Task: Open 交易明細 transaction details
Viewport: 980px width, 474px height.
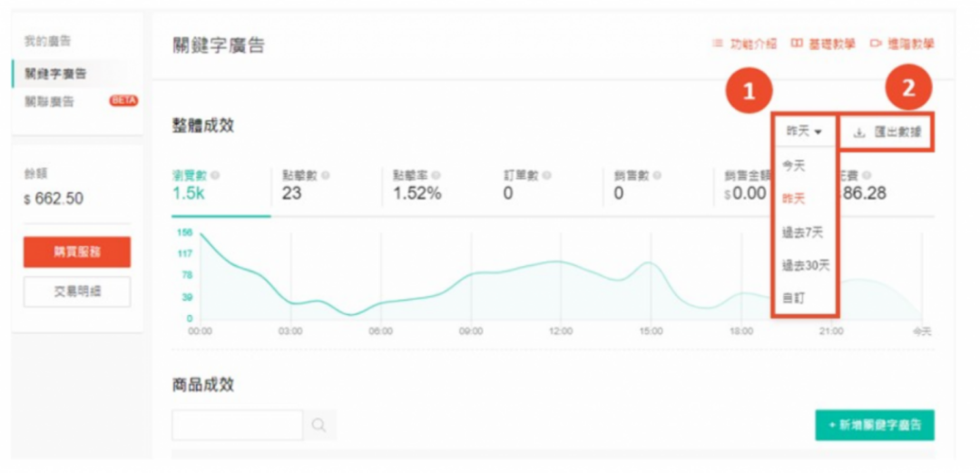Action: click(x=77, y=292)
